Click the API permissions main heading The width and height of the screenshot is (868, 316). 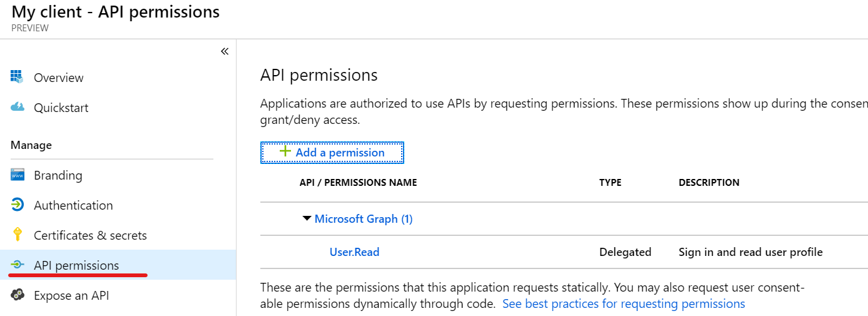pos(319,75)
